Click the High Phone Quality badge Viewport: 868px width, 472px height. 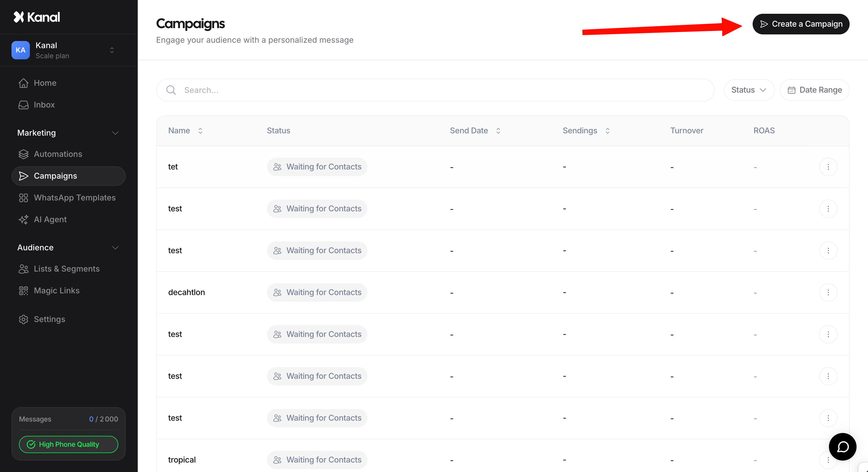68,444
